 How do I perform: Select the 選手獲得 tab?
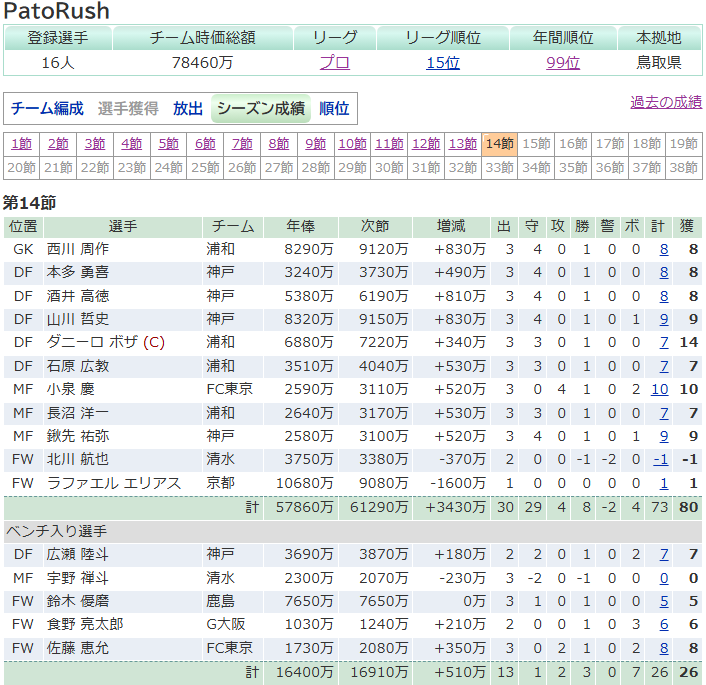128,109
